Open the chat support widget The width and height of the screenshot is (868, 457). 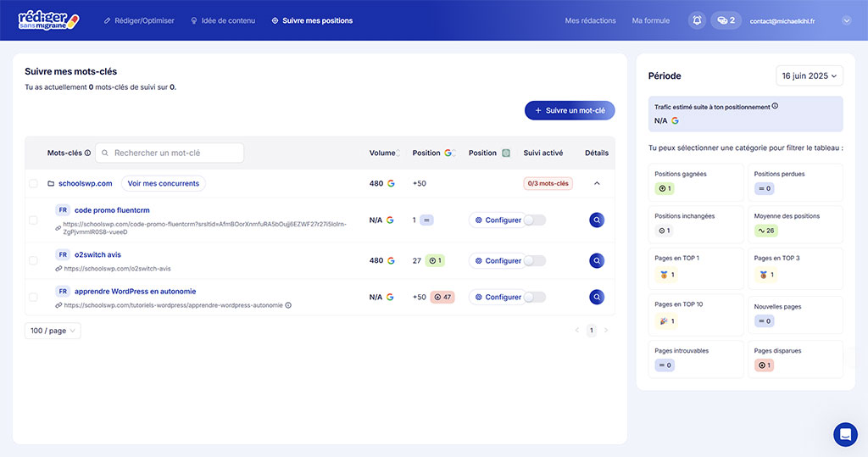tap(845, 435)
